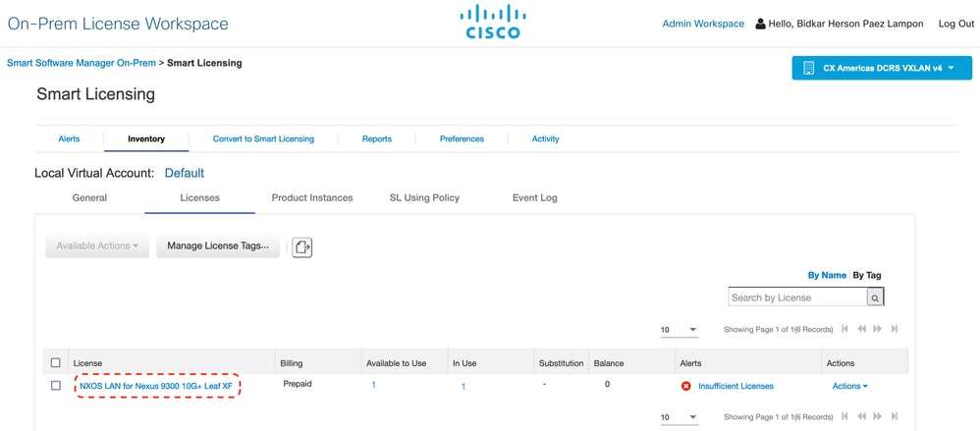Switch to the Activity tab
Screen dimensions: 980x431
(546, 138)
